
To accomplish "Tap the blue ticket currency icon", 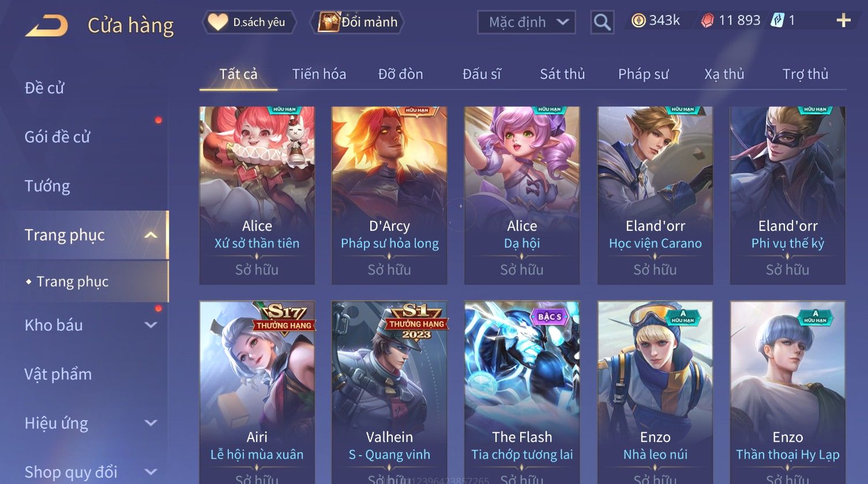I will coord(778,21).
